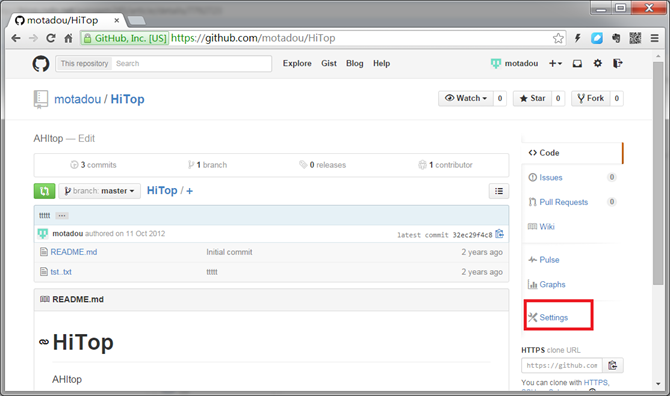Fork the HiTop repository
The width and height of the screenshot is (670, 396).
click(x=591, y=98)
